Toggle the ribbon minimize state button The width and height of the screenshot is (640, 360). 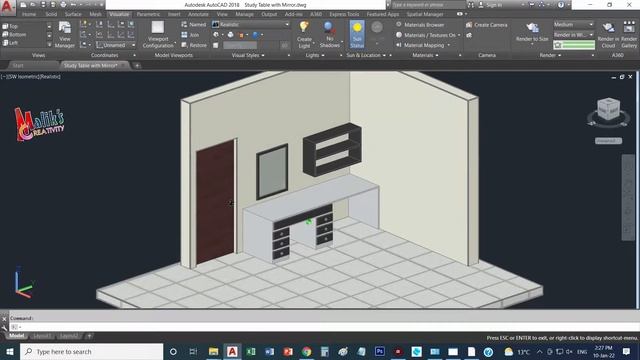pyautogui.click(x=460, y=14)
